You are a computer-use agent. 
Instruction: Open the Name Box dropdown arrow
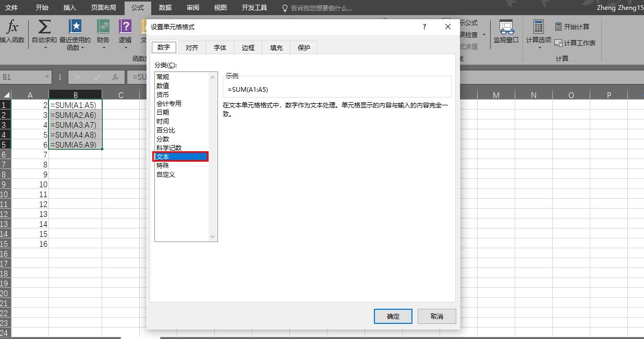(x=48, y=77)
